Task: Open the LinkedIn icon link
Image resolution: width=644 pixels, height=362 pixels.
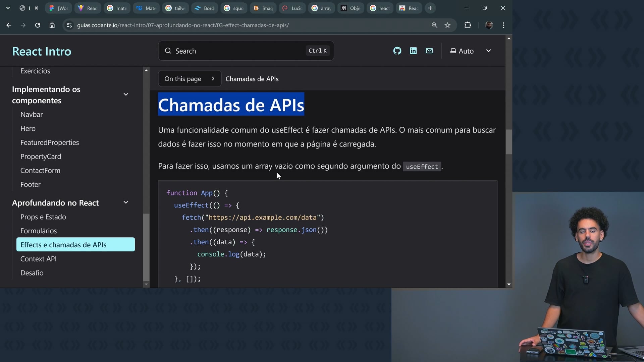Action: click(x=413, y=51)
